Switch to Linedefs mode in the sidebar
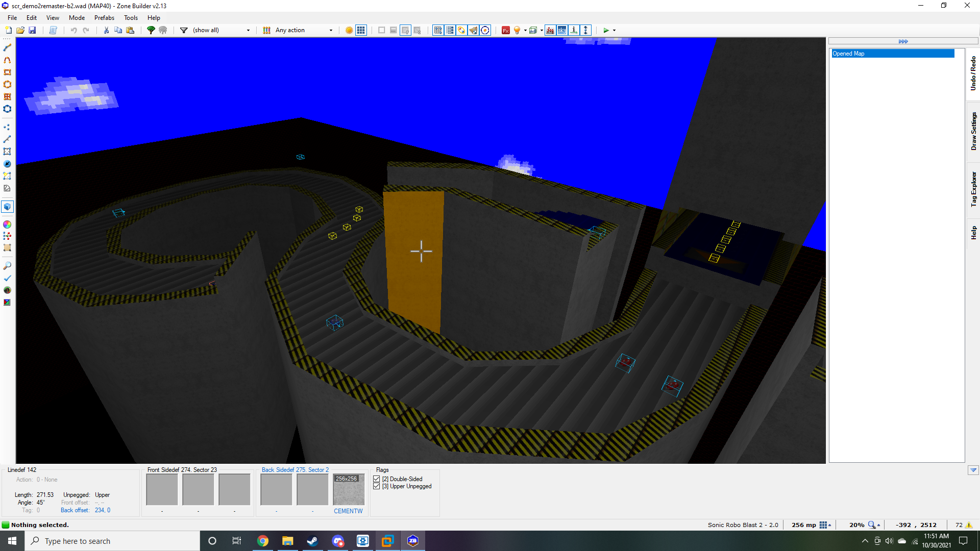 pyautogui.click(x=7, y=139)
